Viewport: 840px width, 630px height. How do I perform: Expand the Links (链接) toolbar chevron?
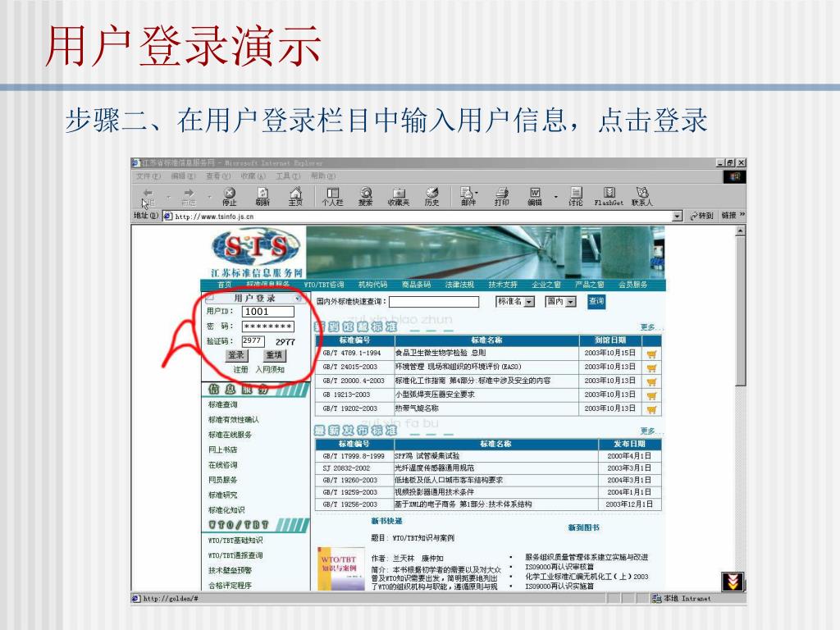click(x=742, y=215)
